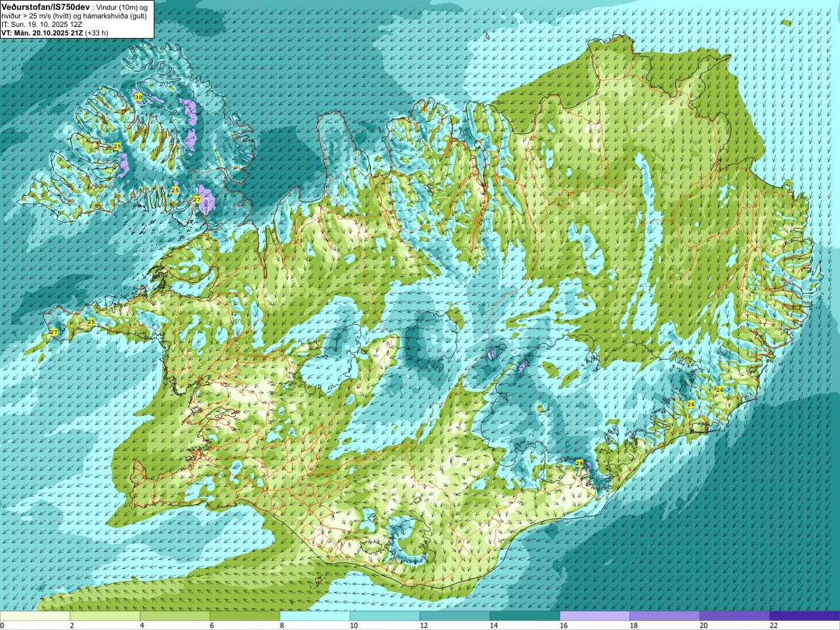Click the legend scale label 12

tap(423, 625)
